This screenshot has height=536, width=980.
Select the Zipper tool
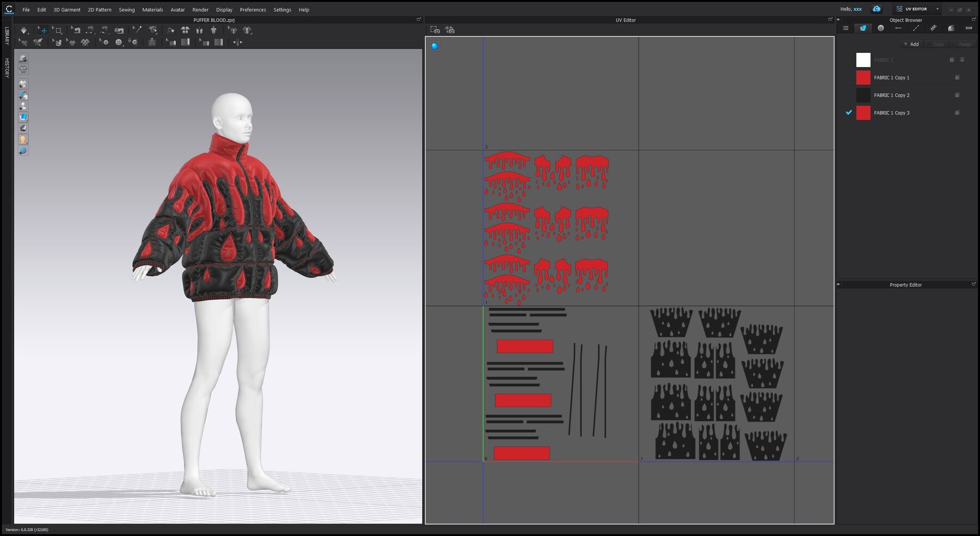click(152, 42)
